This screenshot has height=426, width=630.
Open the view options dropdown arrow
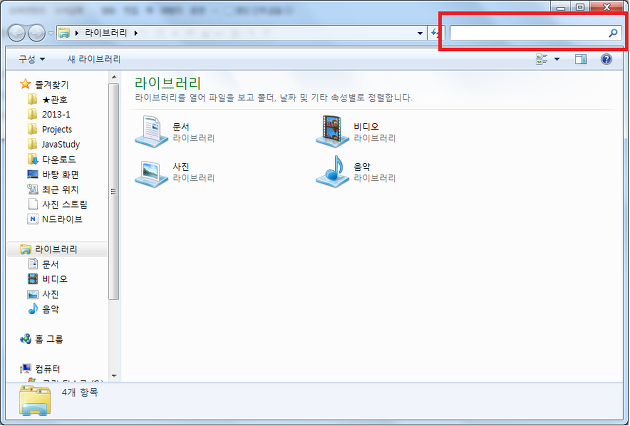tap(557, 59)
